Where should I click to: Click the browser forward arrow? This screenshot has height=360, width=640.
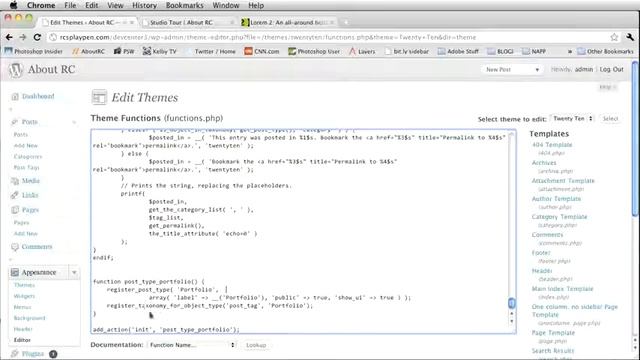[x=23, y=37]
